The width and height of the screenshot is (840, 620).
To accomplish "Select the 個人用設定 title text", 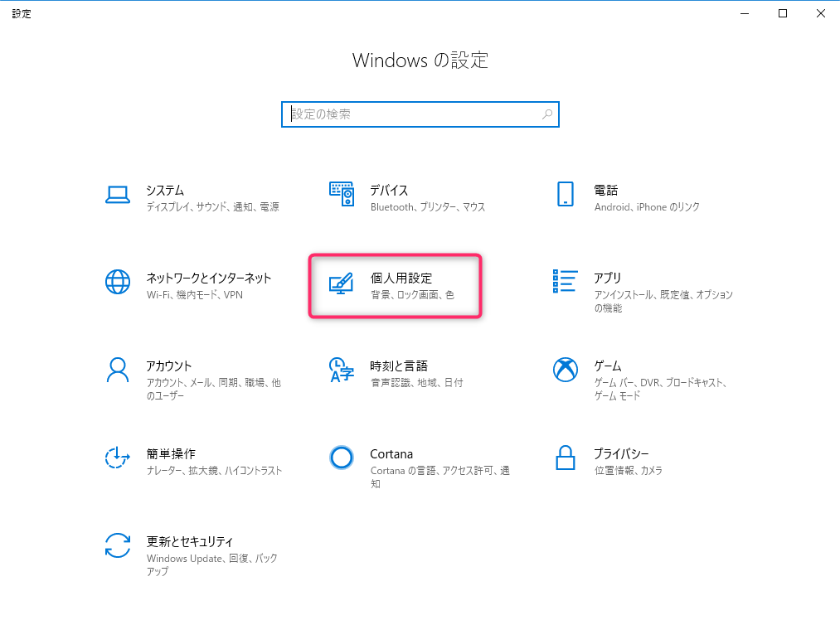I will click(401, 278).
